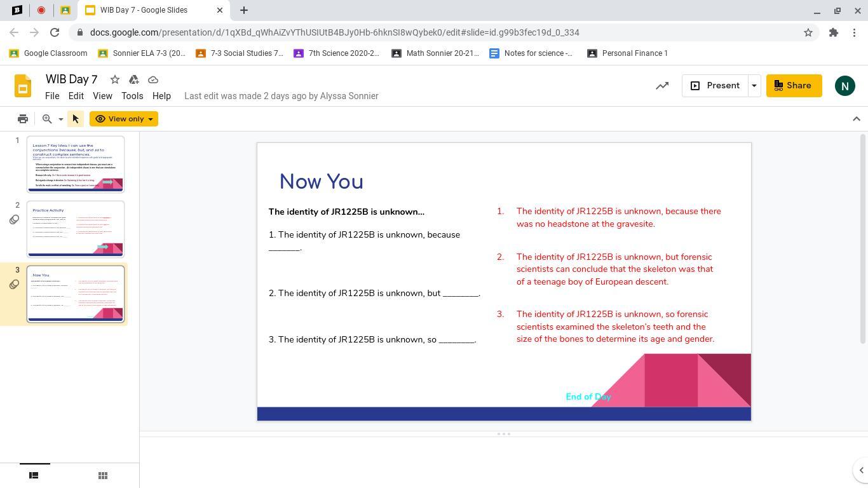Screen dimensions: 868x488
Task: Open the Chrome extensions puzzle icon
Action: point(834,32)
